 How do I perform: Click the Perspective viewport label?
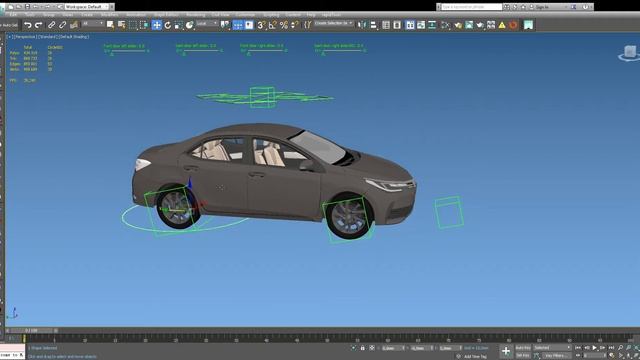click(25, 37)
